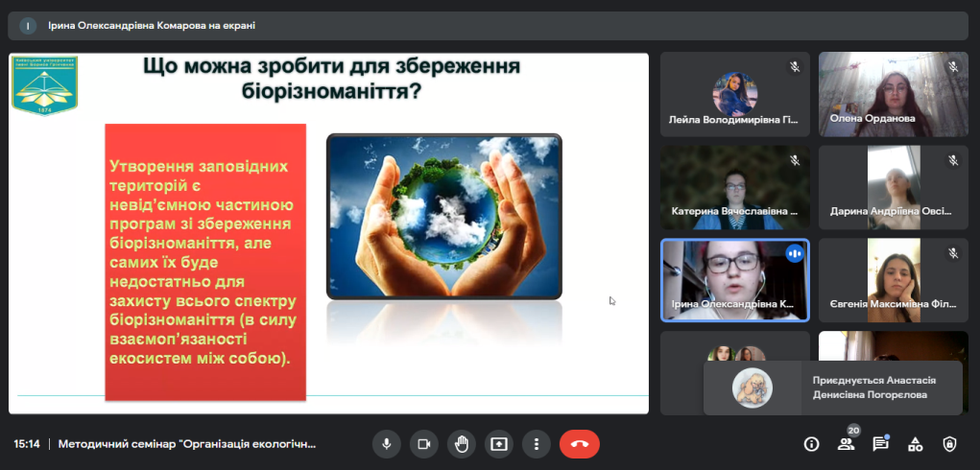Click participant count badge 20
Screen dimensions: 980x470
tap(853, 431)
